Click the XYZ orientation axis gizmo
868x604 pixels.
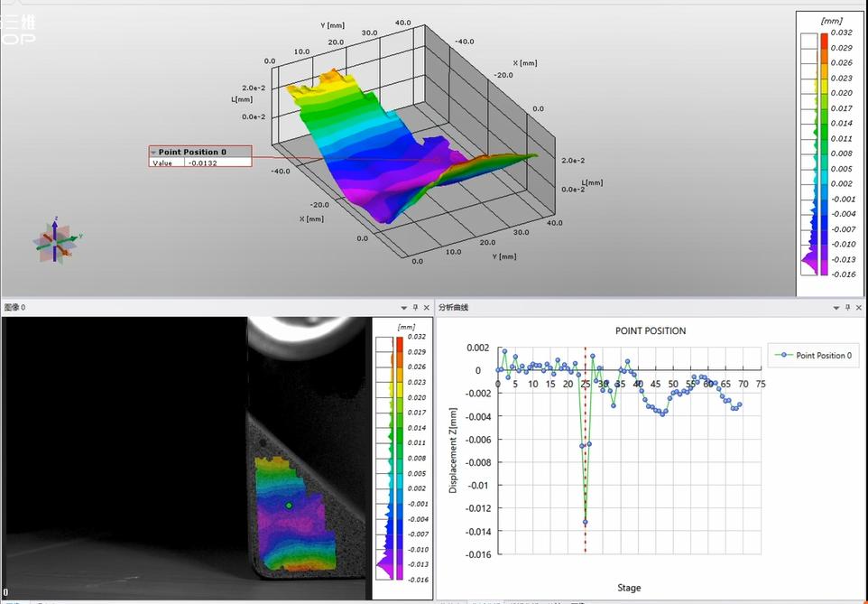pyautogui.click(x=55, y=242)
